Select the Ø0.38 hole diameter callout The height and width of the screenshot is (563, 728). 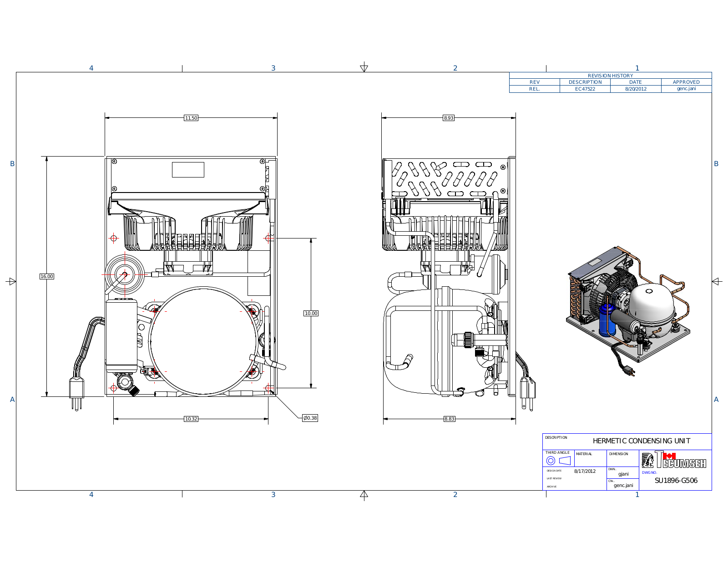[x=310, y=418]
